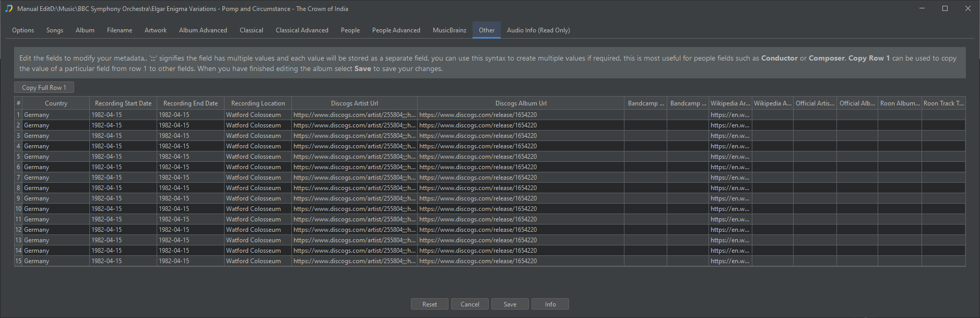
Task: Select the Other tab
Action: tap(487, 30)
